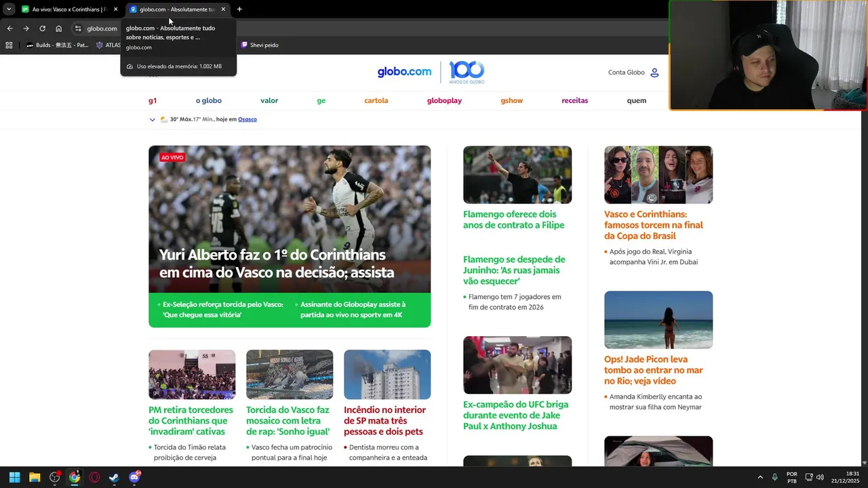Open OBS Studio from the taskbar
The width and height of the screenshot is (868, 488).
pyautogui.click(x=55, y=477)
